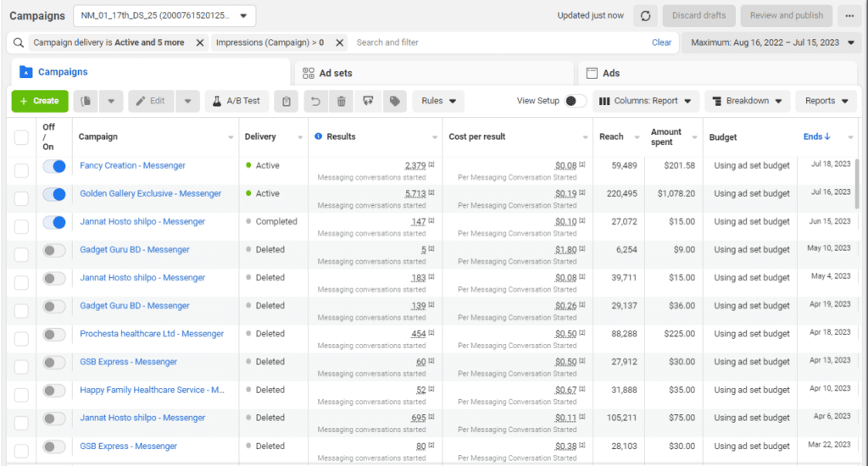Click the export/share icon in toolbar

368,101
